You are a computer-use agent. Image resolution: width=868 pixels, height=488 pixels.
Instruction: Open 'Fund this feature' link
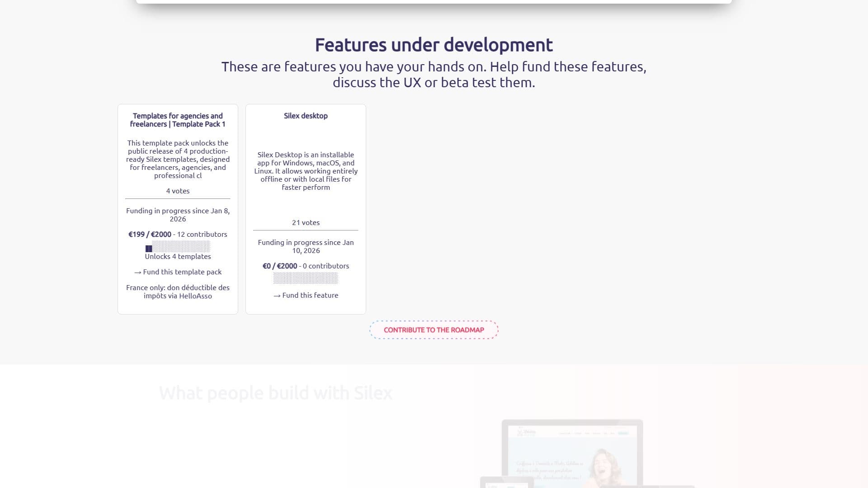tap(306, 296)
